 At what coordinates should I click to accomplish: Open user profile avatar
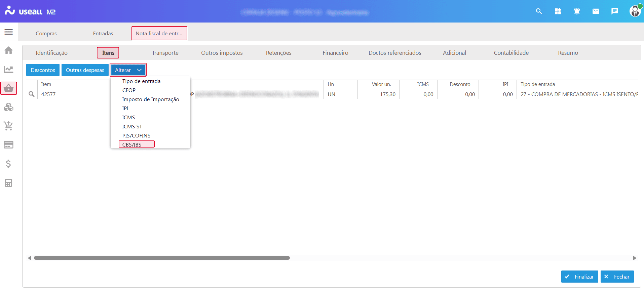point(635,11)
